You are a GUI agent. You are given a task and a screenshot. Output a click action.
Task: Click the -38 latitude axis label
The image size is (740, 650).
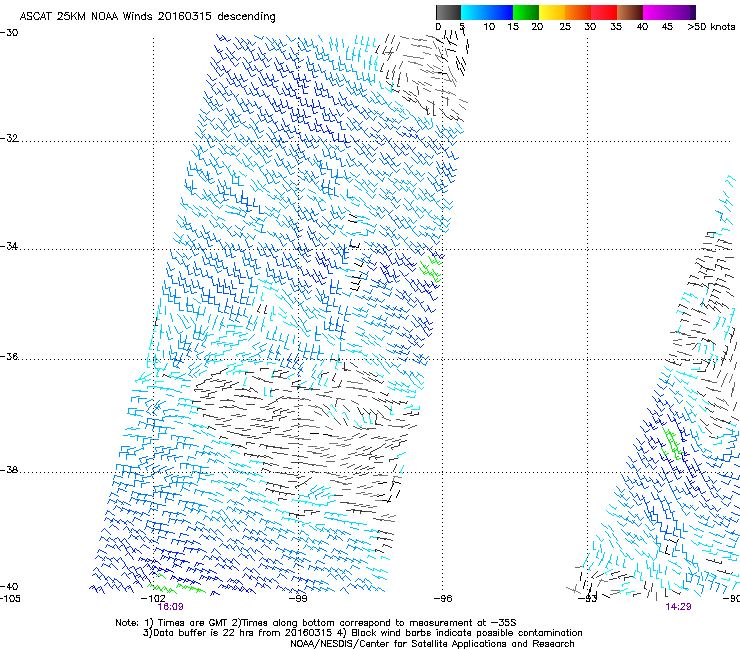(9, 470)
